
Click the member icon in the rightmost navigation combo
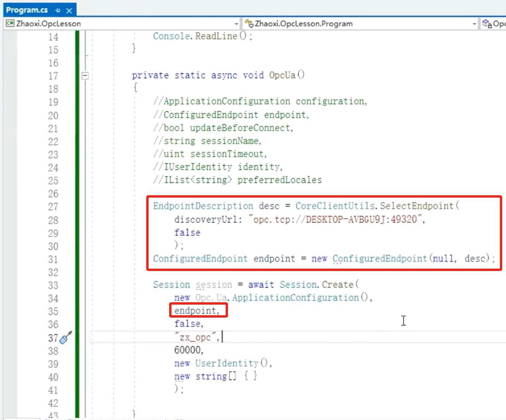487,24
